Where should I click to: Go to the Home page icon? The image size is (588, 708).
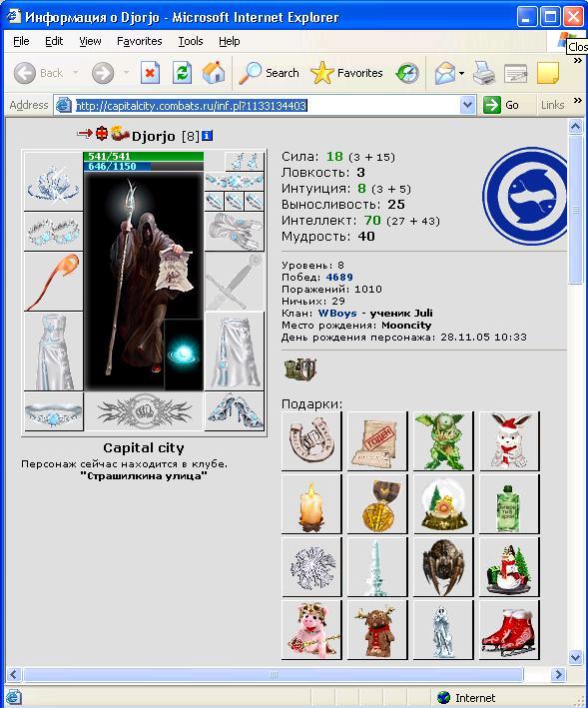214,73
